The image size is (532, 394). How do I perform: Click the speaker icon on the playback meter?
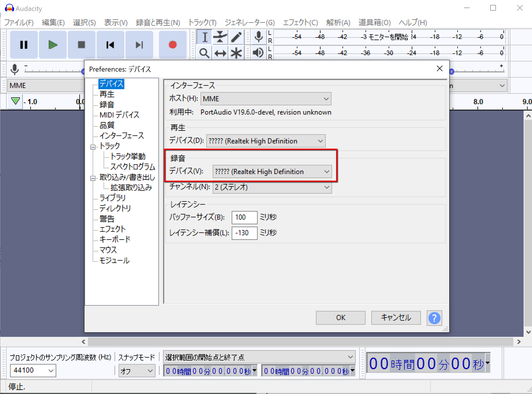pyautogui.click(x=258, y=53)
